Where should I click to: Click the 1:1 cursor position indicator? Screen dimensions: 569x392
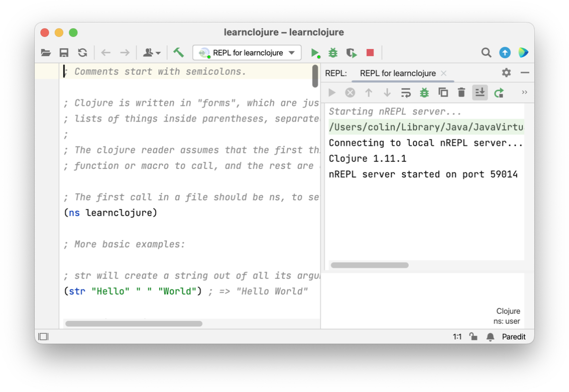pos(457,337)
